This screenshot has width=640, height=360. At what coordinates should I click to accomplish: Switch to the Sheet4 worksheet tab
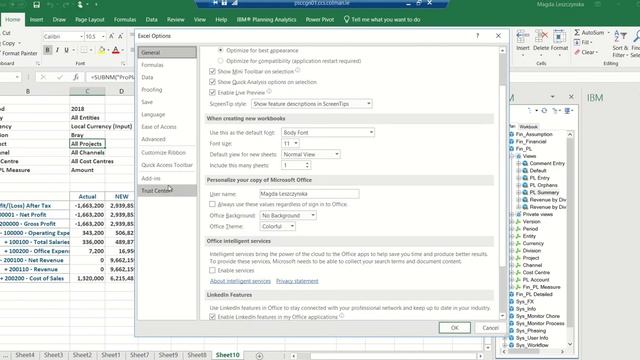pyautogui.click(x=25, y=355)
